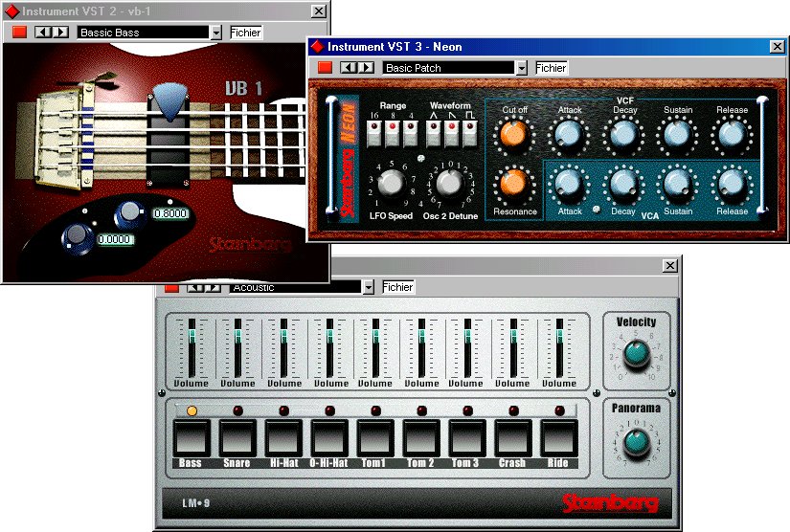Click the VCF Sustain knob

677,134
